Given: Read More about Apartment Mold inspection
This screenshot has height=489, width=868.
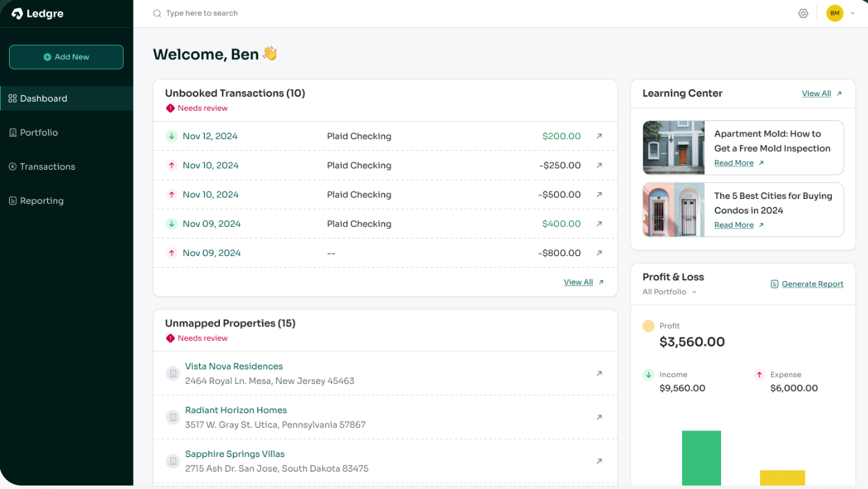Looking at the screenshot, I should click(733, 163).
